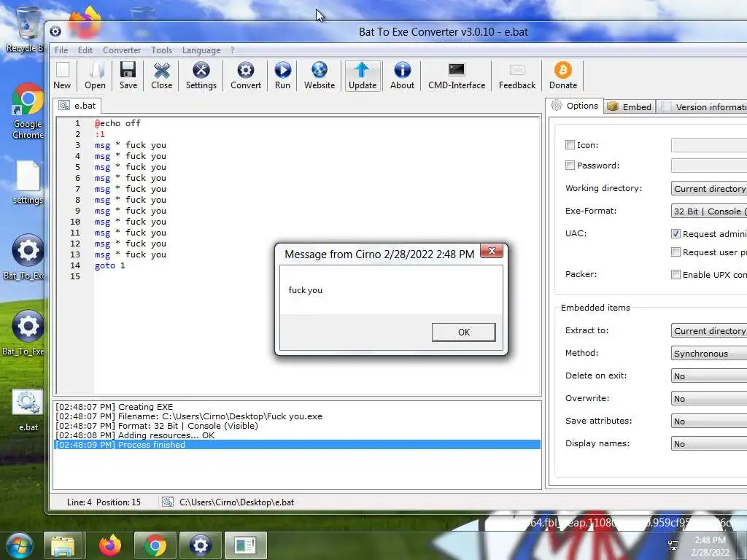The height and width of the screenshot is (560, 747).
Task: Click the '@echo off' code line
Action: [117, 123]
